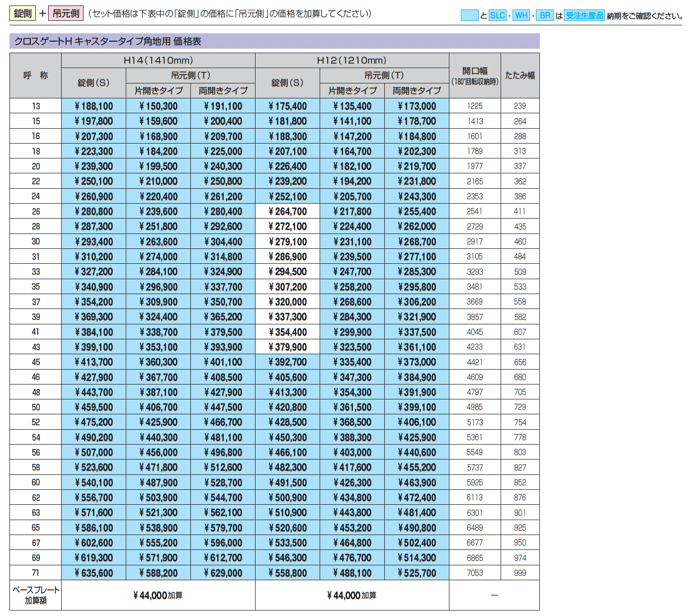Screen dimensions: 693x616
Task: Click the ベースプレート加算額 row label
Action: click(35, 595)
